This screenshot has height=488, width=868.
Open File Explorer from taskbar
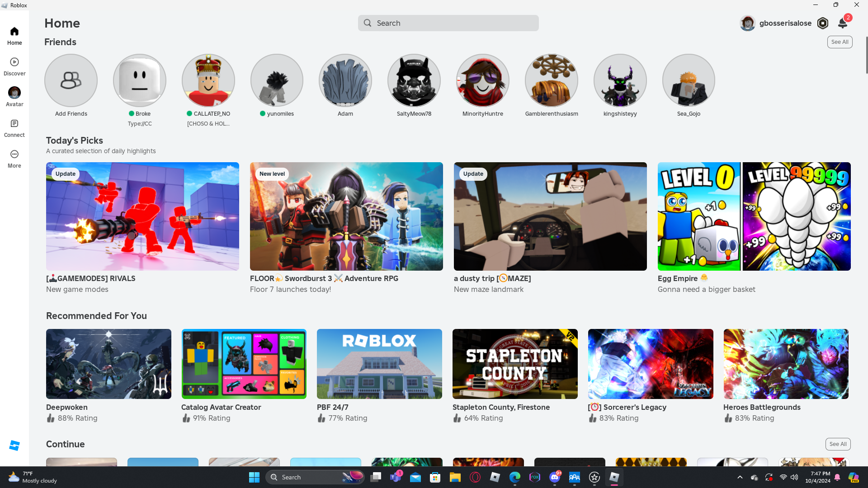pos(455,477)
